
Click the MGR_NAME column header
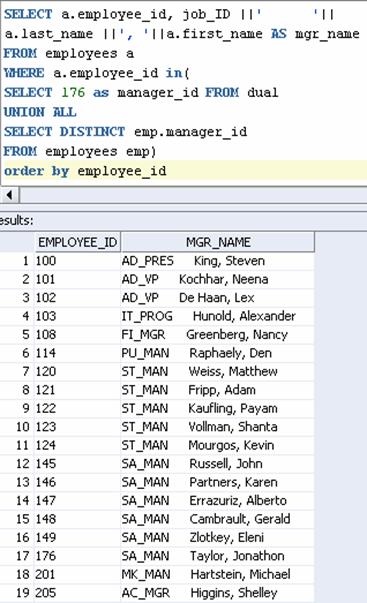point(218,242)
